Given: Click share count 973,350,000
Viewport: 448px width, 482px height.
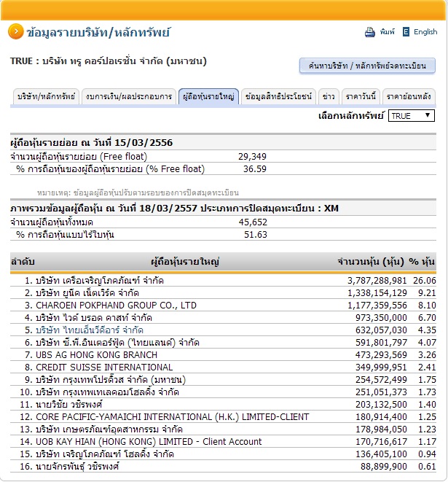Looking at the screenshot, I should [x=381, y=317].
